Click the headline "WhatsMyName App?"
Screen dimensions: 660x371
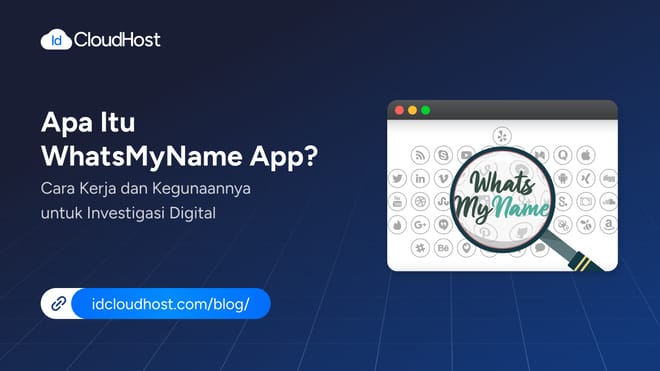[180, 157]
